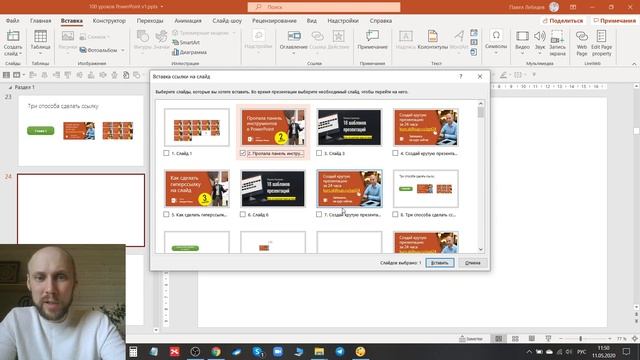This screenshot has width=640, height=360.
Task: Open the Таблица (Table) insert icon
Action: click(40, 37)
